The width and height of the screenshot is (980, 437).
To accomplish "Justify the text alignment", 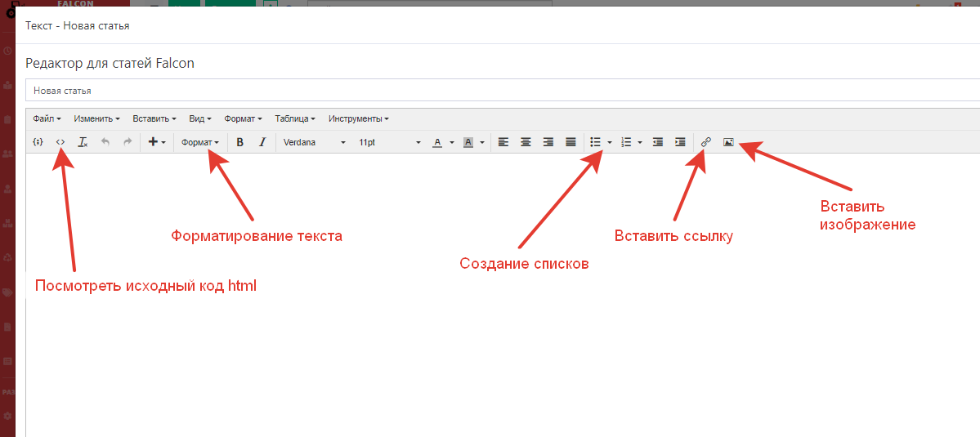I will [x=571, y=142].
